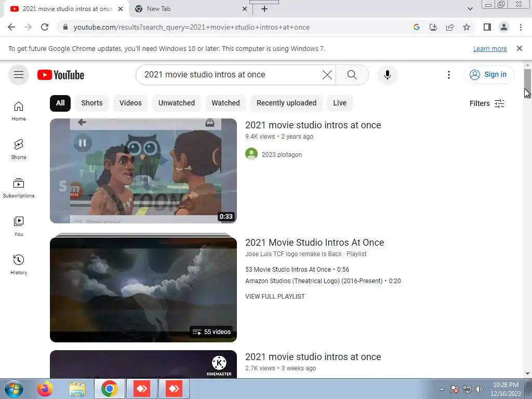Click the browser forward arrow
This screenshot has width=532, height=399.
(28, 27)
